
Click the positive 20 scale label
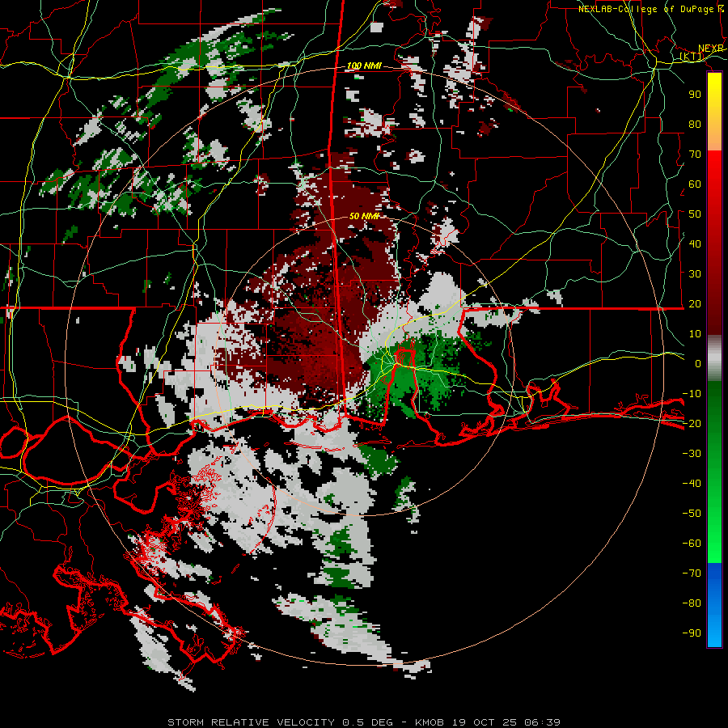(695, 304)
